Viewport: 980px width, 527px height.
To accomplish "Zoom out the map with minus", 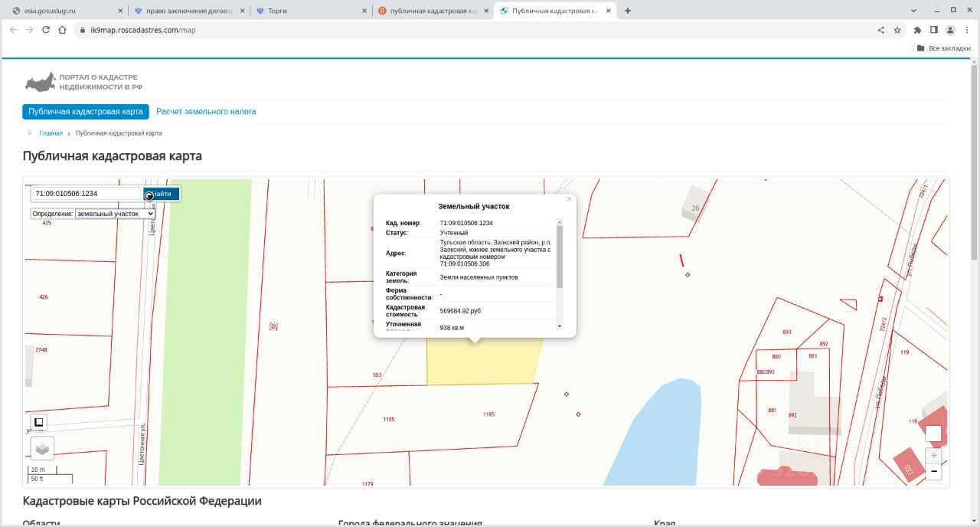I will [x=934, y=471].
